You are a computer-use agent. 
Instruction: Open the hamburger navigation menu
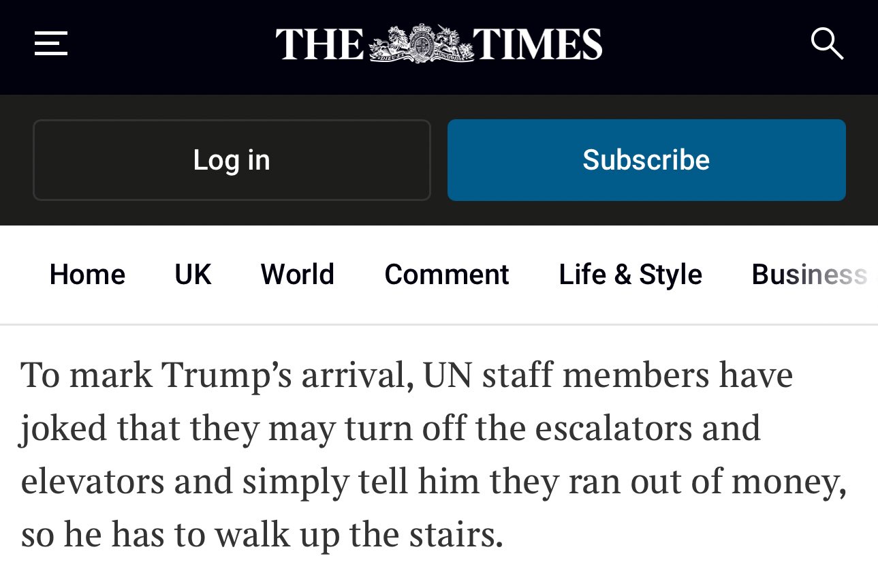click(51, 44)
